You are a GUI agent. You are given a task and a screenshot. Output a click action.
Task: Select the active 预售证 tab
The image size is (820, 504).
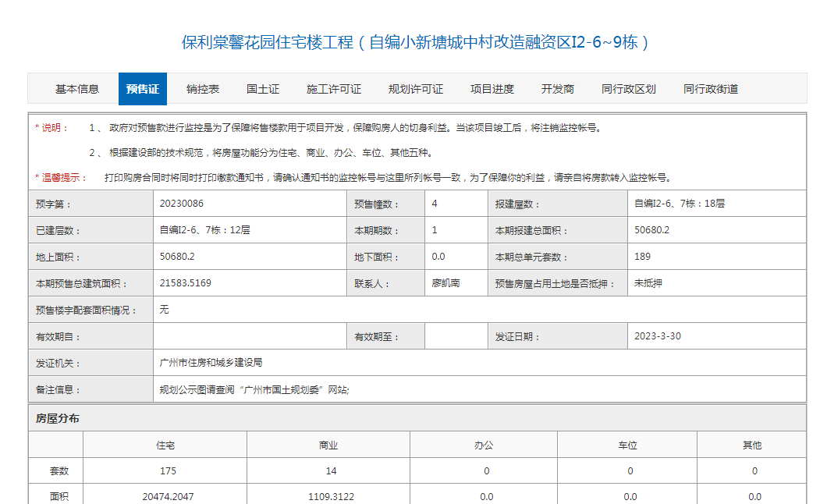pyautogui.click(x=141, y=88)
